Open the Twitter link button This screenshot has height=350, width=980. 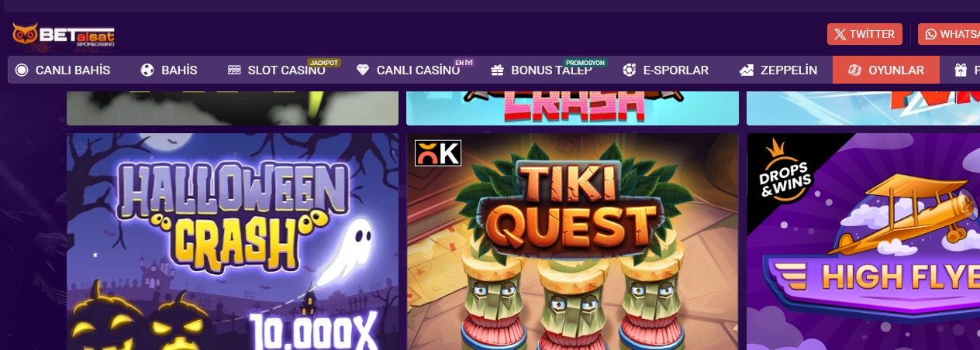coord(864,34)
